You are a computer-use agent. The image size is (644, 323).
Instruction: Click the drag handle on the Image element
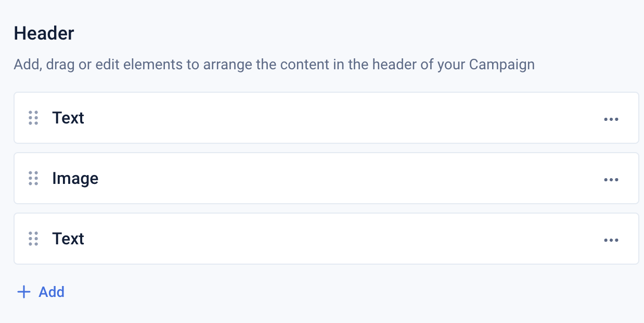[33, 178]
